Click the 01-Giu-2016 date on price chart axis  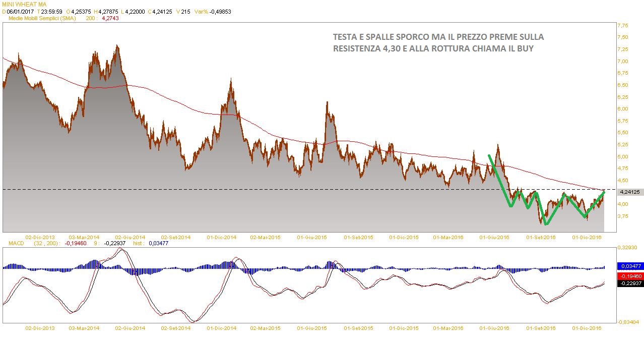click(x=494, y=237)
